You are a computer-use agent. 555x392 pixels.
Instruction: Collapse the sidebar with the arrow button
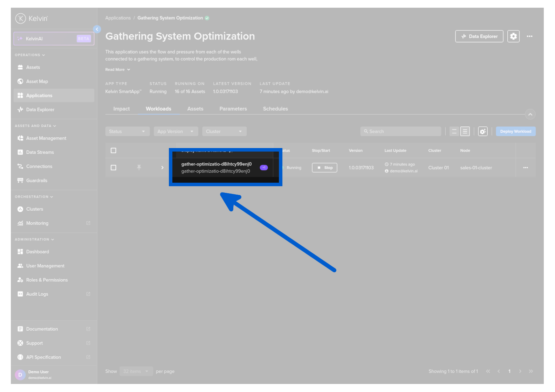(97, 29)
